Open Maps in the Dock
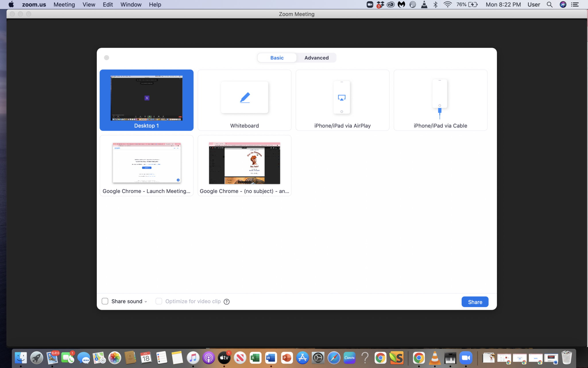The image size is (588, 368). coord(99,358)
